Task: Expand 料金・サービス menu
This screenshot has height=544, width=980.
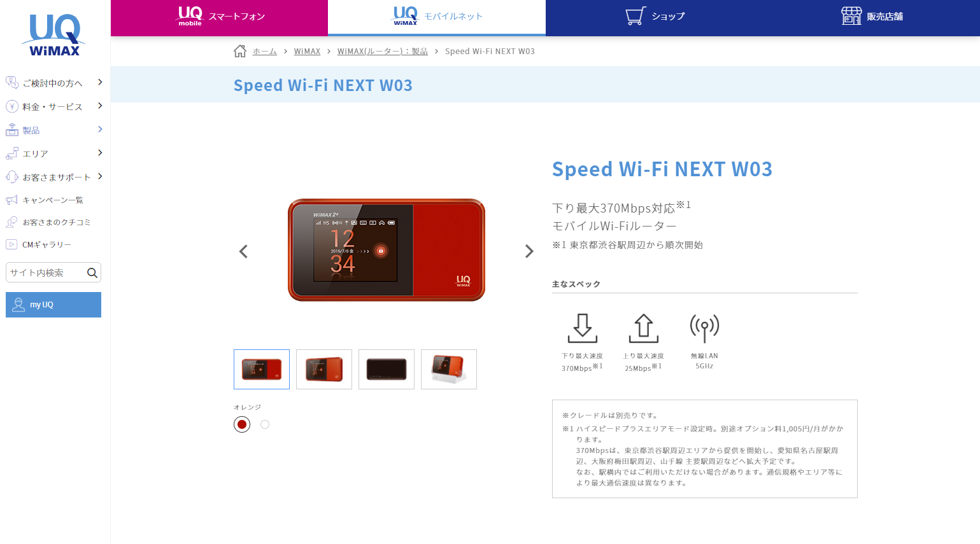Action: coord(53,106)
